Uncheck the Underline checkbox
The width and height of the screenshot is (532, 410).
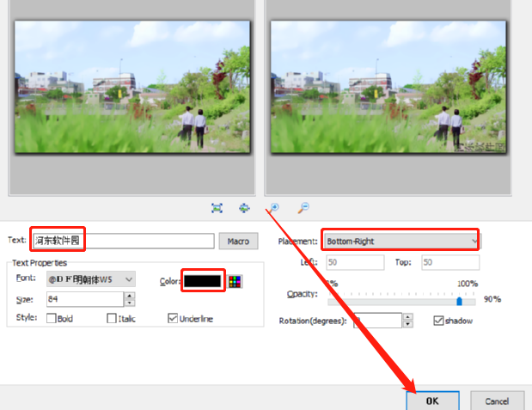pyautogui.click(x=173, y=318)
